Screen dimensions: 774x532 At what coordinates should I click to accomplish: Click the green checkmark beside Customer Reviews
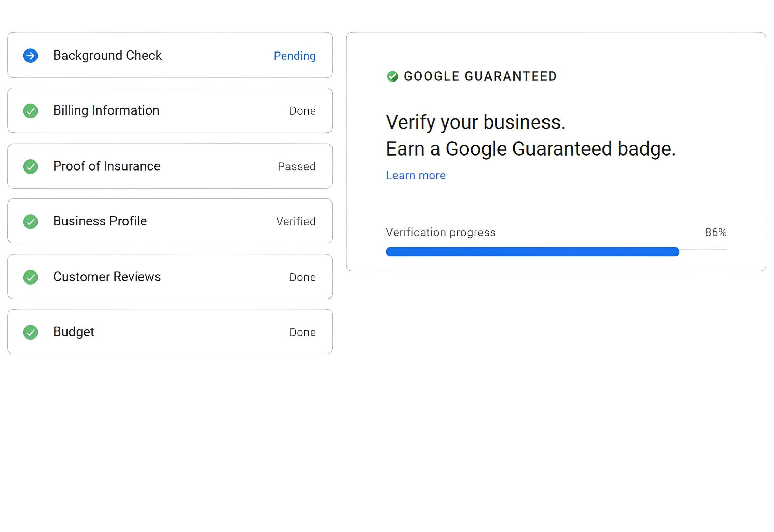pyautogui.click(x=30, y=277)
